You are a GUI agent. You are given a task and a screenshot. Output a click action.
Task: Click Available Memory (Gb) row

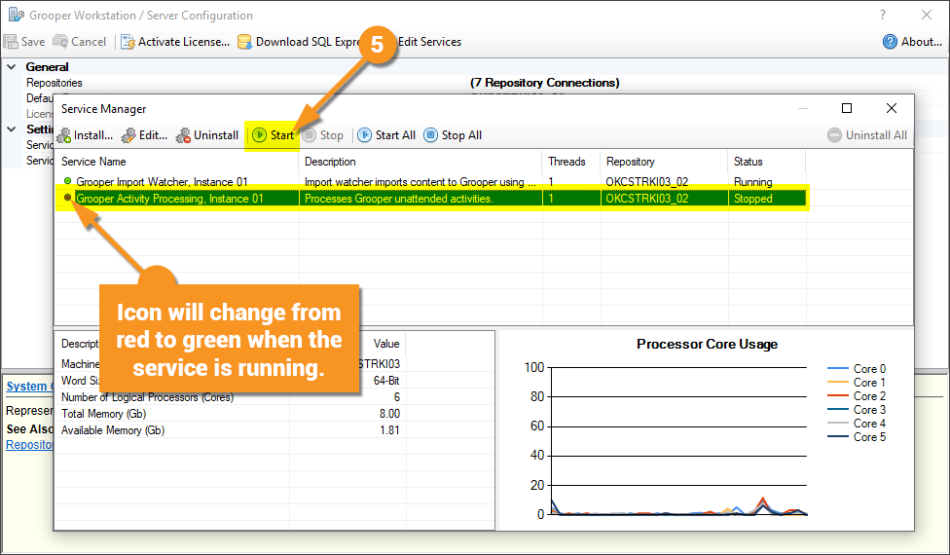click(x=230, y=430)
